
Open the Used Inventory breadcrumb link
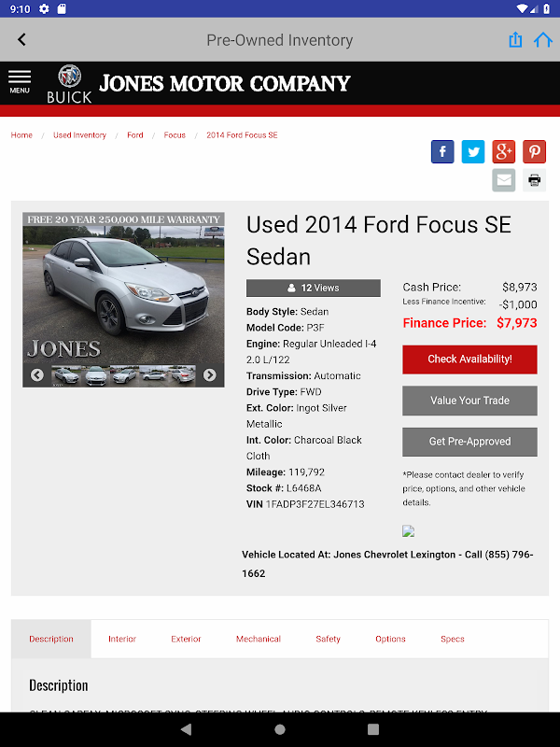point(79,135)
